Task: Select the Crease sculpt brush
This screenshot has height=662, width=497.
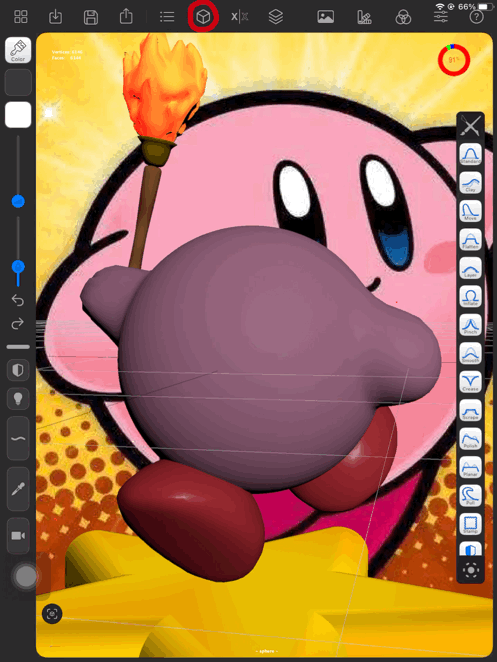Action: [x=470, y=382]
